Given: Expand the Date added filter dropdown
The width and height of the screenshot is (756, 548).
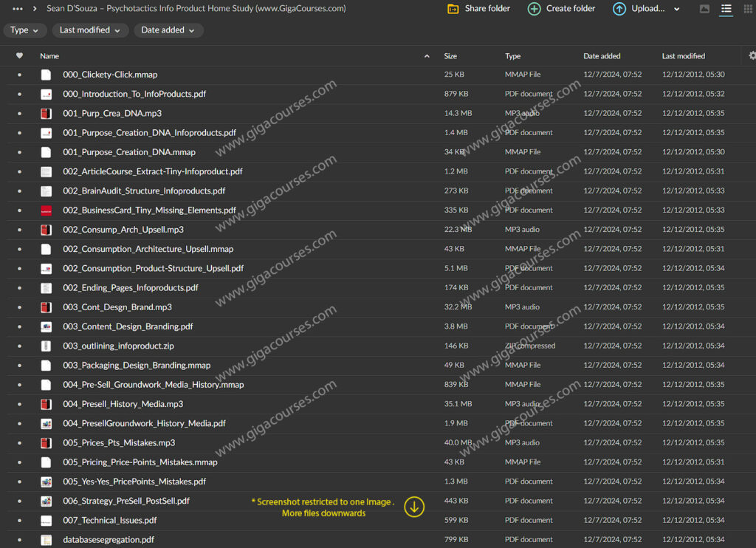Looking at the screenshot, I should (x=168, y=30).
